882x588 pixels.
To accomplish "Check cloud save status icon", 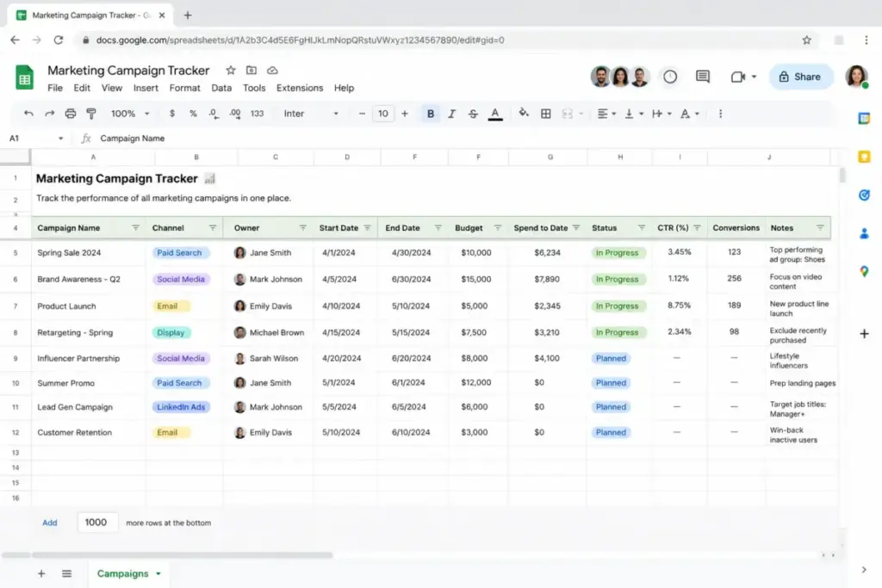I will (272, 71).
